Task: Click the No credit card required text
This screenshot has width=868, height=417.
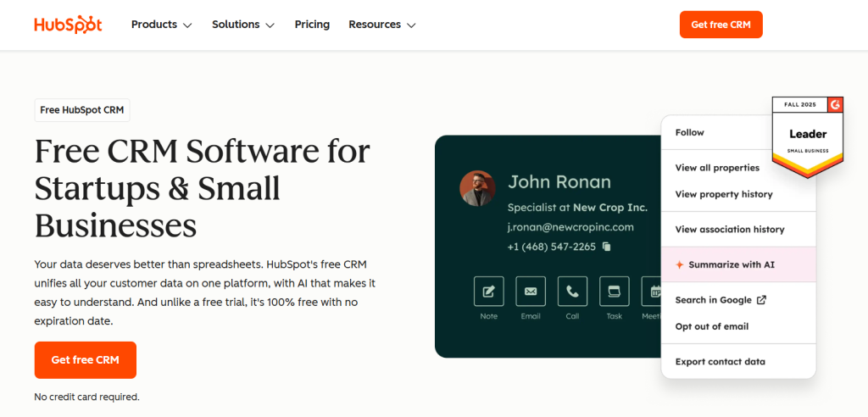Action: tap(87, 397)
